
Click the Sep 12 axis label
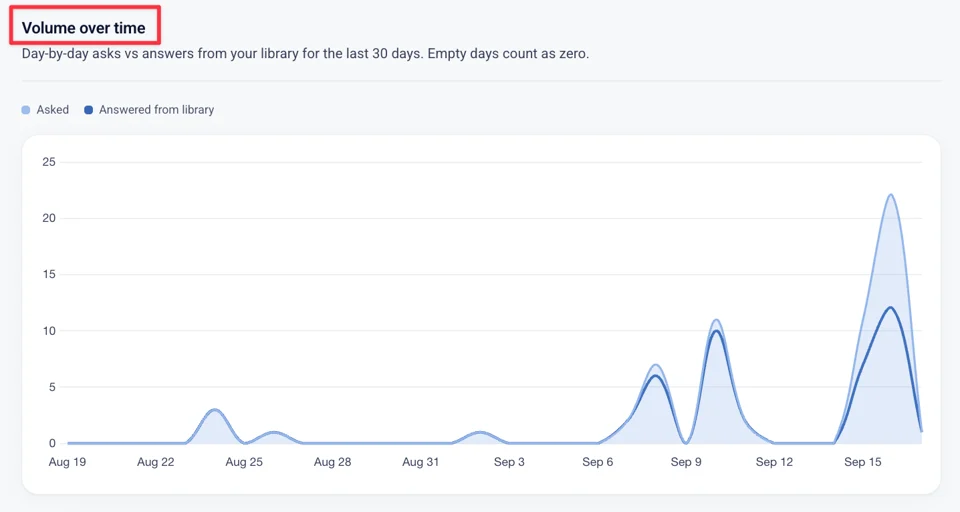774,462
